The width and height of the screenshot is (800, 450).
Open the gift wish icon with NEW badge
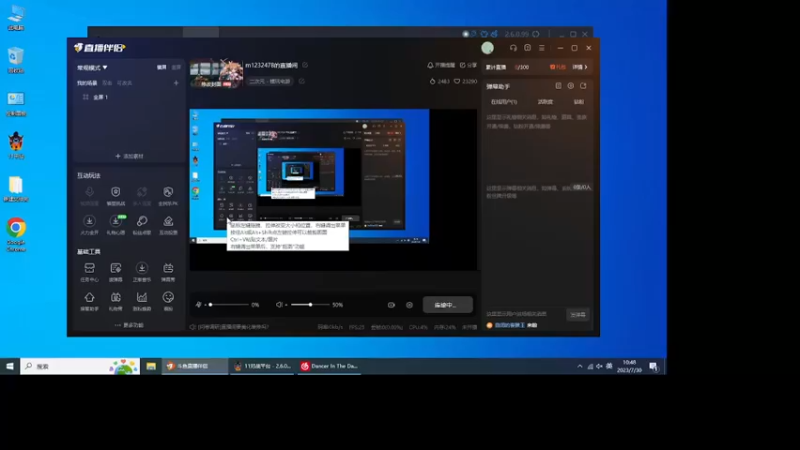[116, 221]
